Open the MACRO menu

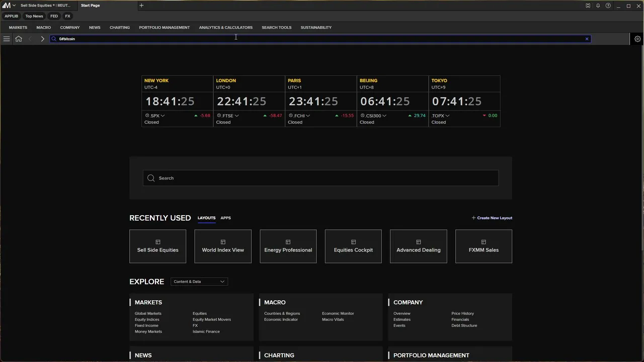tap(43, 28)
